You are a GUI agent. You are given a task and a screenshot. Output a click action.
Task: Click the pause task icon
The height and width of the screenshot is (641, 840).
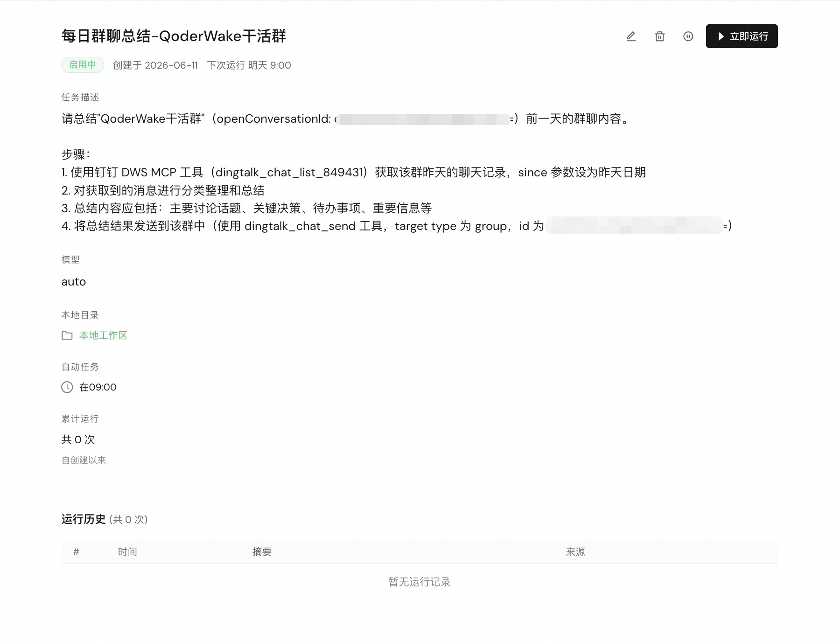(688, 36)
